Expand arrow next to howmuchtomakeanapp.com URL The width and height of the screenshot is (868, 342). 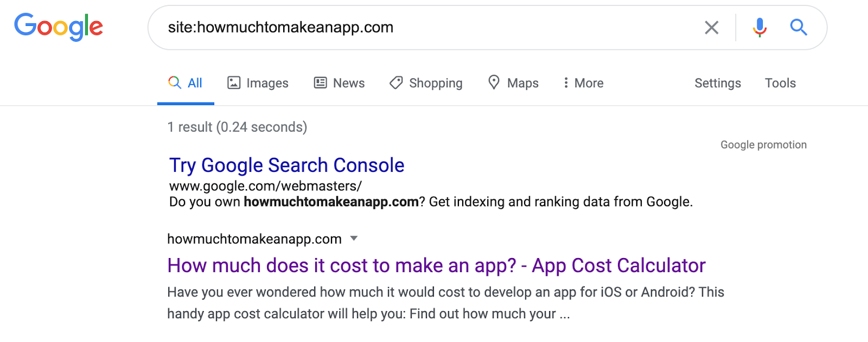(354, 238)
